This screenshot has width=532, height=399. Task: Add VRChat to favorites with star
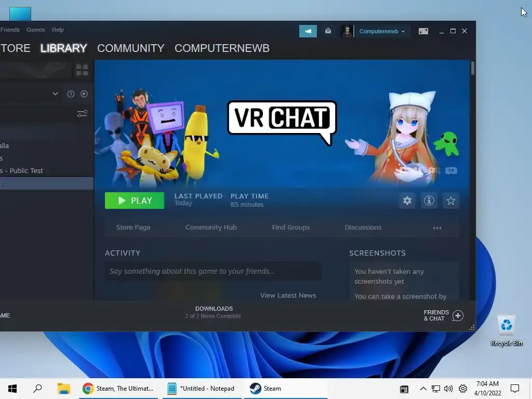(450, 201)
